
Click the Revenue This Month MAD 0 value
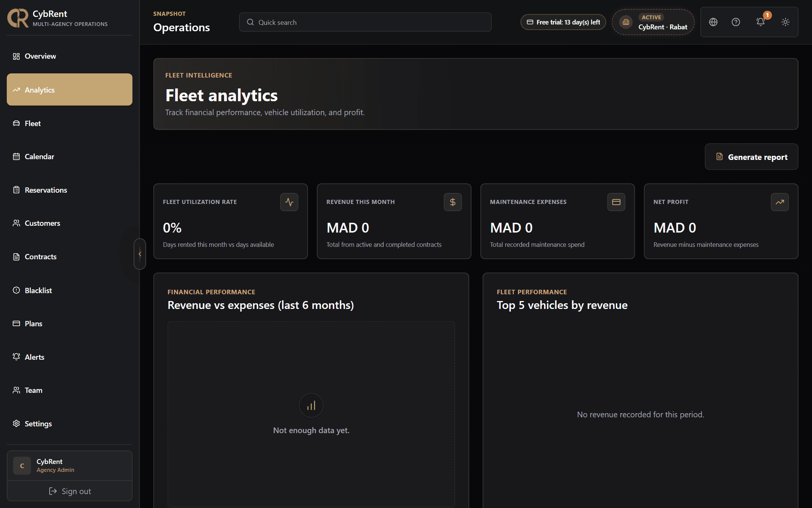coord(348,228)
